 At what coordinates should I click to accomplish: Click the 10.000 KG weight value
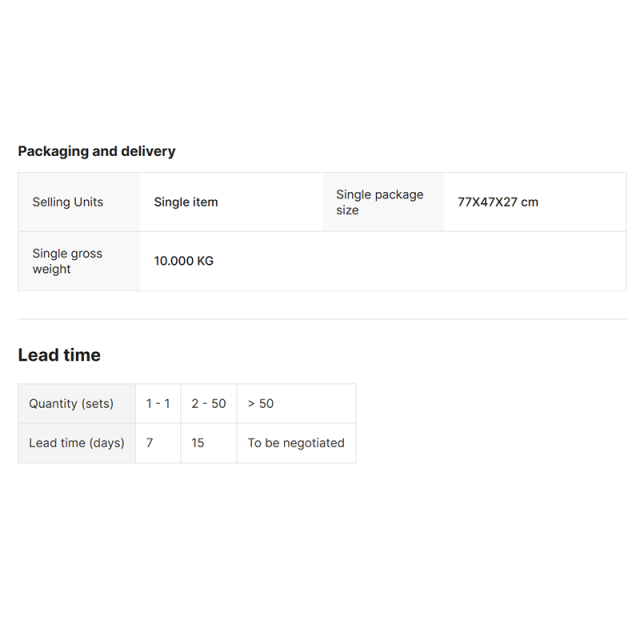tap(184, 261)
